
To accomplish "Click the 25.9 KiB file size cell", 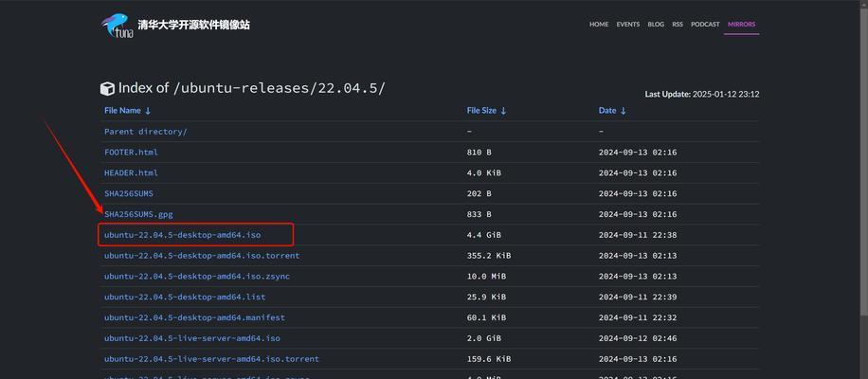I will coord(486,298).
